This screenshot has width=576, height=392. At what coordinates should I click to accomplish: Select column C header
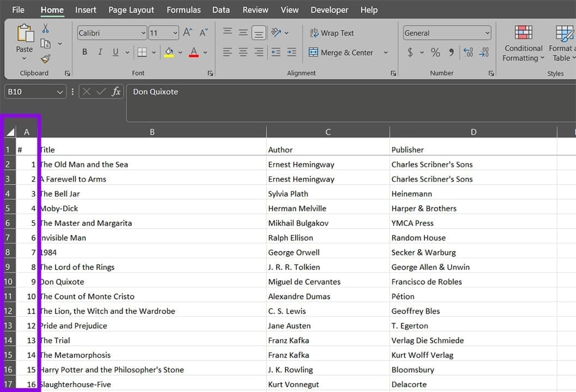click(x=328, y=132)
